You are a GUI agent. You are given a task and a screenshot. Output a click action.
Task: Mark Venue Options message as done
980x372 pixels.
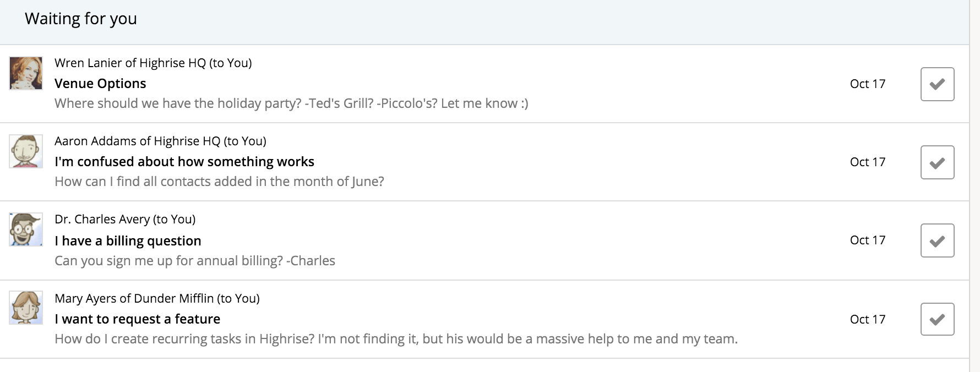[937, 84]
